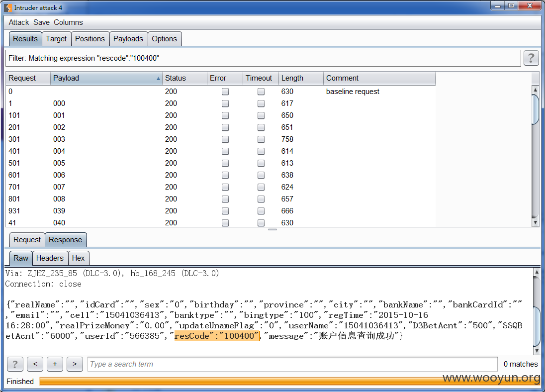Image resolution: width=545 pixels, height=392 pixels.
Task: Select the row with payload 000
Action: pyautogui.click(x=220, y=103)
